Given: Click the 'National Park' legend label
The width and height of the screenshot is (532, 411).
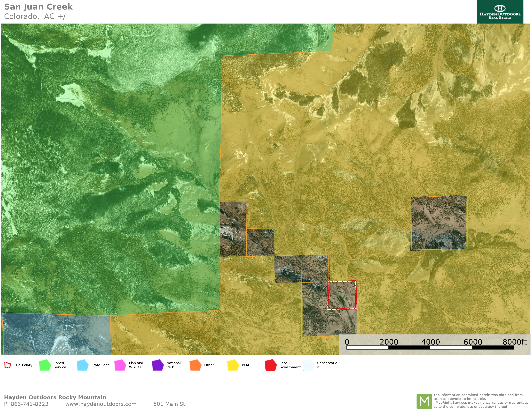Looking at the screenshot, I should click(173, 365).
